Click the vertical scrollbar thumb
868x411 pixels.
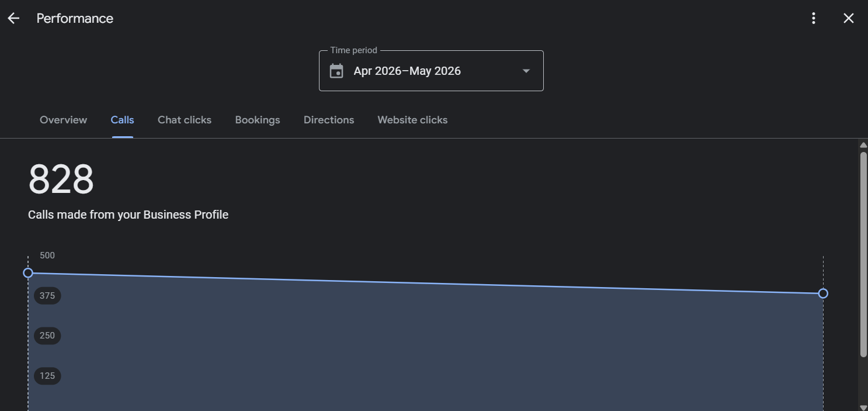click(x=863, y=254)
